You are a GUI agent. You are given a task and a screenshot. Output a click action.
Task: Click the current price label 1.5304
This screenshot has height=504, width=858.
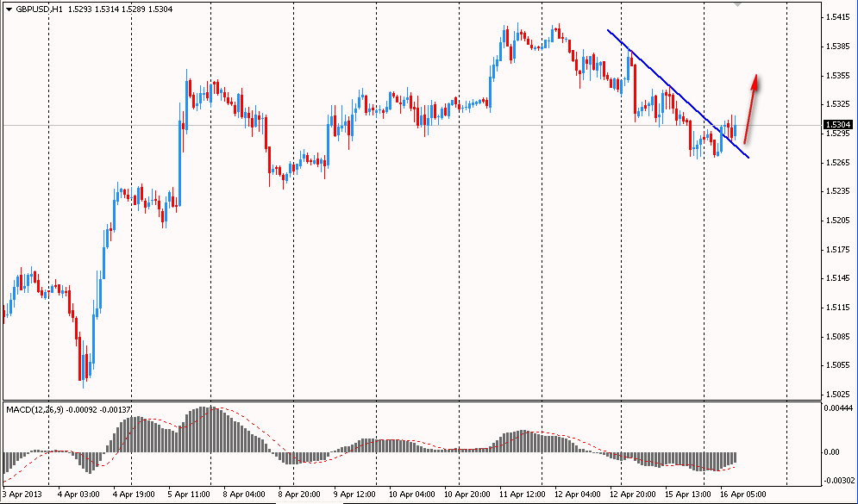pos(838,125)
